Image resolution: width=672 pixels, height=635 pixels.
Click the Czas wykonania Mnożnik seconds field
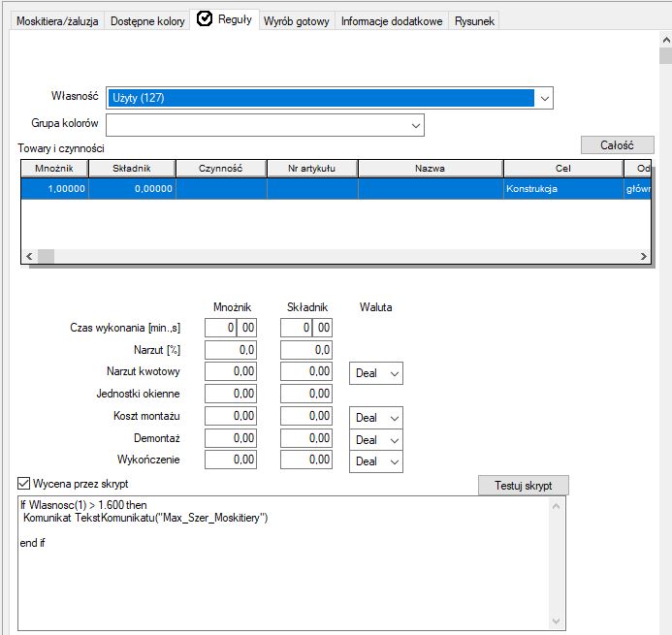point(247,328)
